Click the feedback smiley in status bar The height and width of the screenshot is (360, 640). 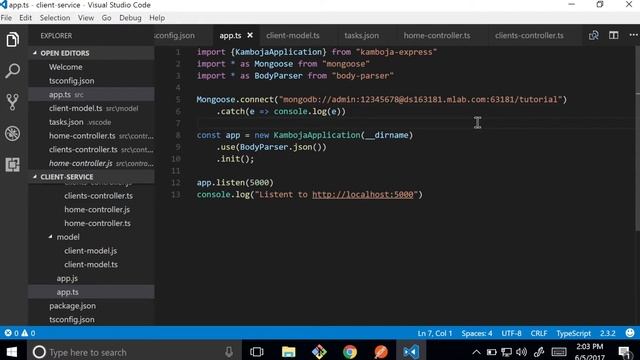[x=630, y=333]
